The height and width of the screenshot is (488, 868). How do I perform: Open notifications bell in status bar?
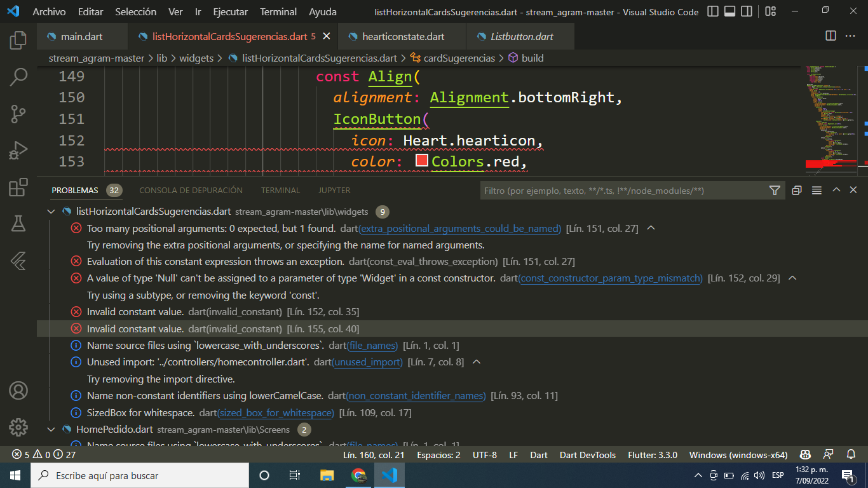pos(851,455)
